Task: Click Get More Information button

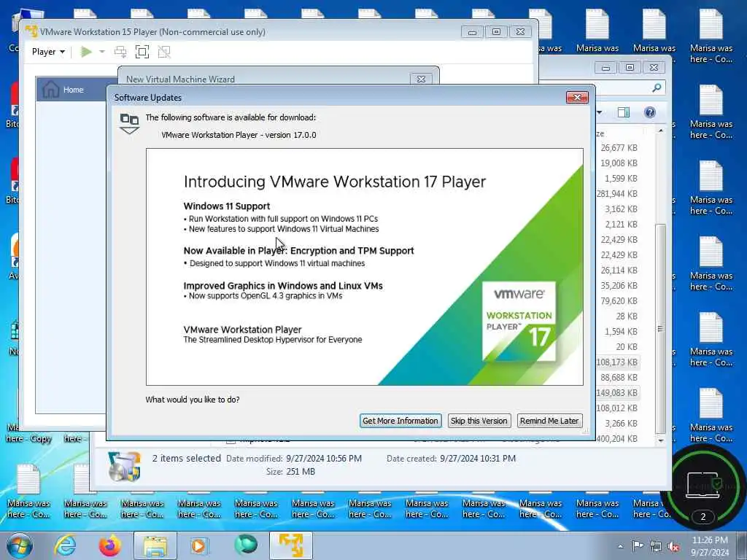Action: point(400,421)
